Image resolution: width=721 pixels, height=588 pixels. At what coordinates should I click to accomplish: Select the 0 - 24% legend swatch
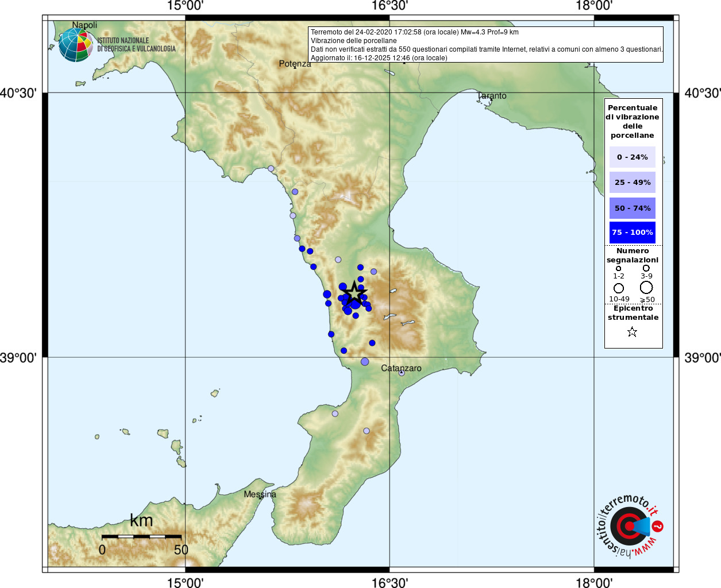pyautogui.click(x=632, y=157)
